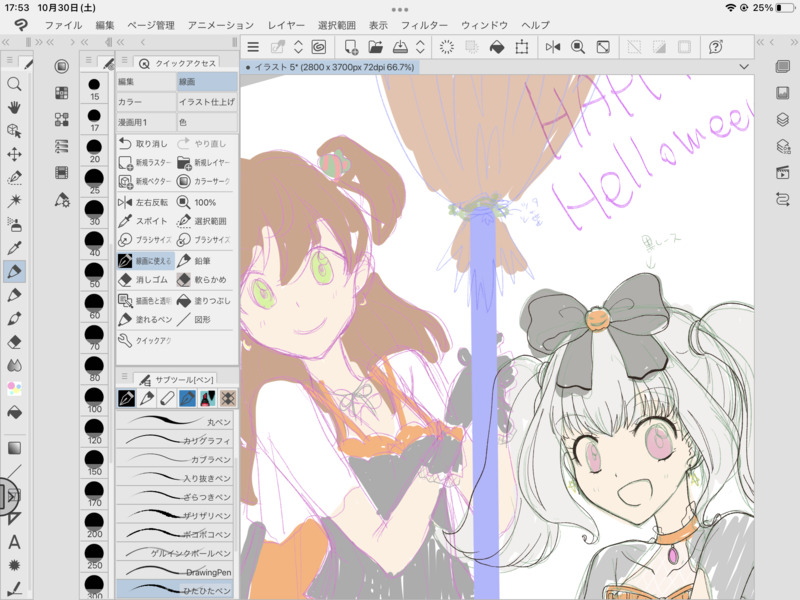Click the New canvas icon in command bar
This screenshot has width=800, height=600.
[x=351, y=47]
